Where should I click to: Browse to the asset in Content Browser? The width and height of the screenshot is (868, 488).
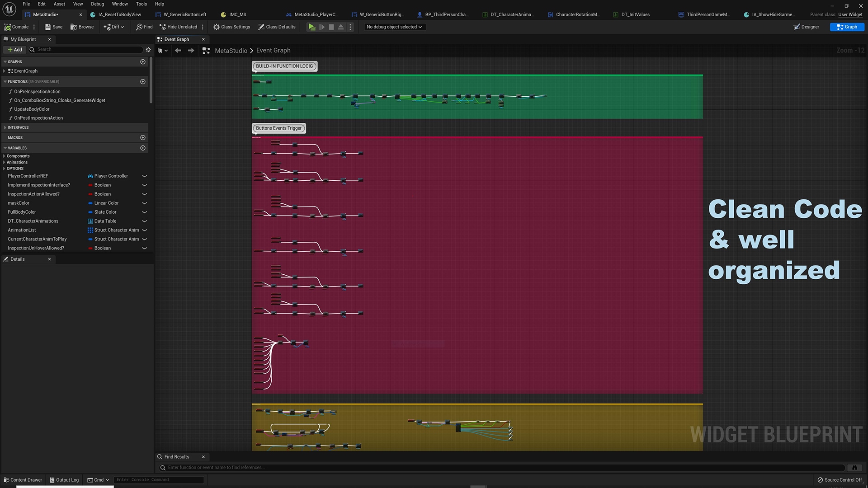point(82,27)
